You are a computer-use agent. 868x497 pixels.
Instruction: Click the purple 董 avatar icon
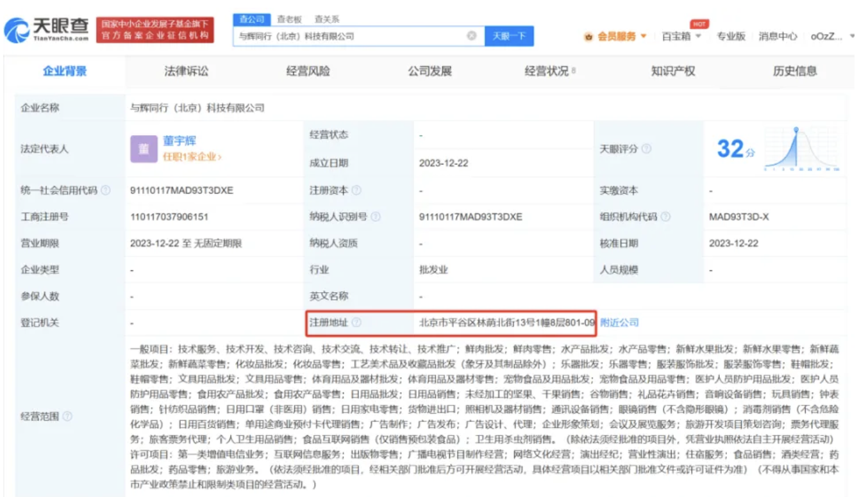click(x=144, y=149)
